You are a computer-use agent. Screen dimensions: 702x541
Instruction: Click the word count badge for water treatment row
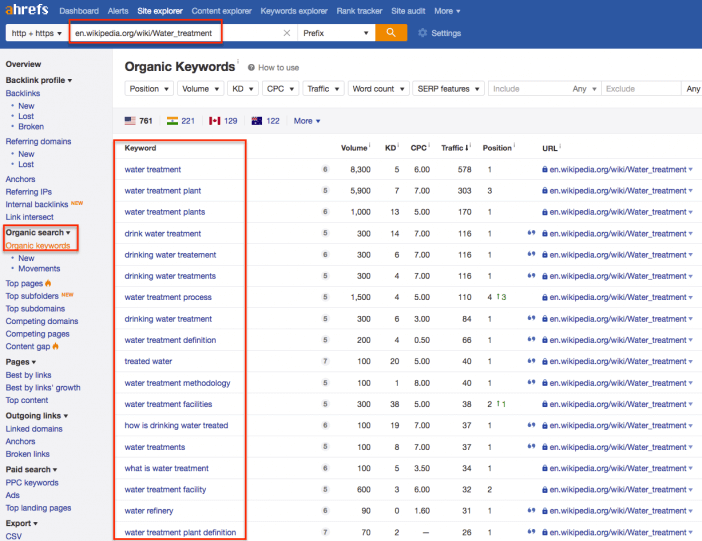325,169
